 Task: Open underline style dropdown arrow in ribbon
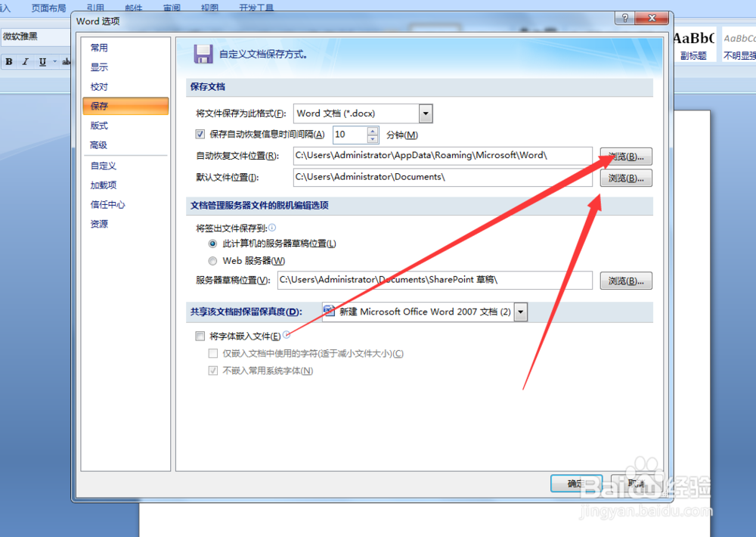tap(54, 62)
